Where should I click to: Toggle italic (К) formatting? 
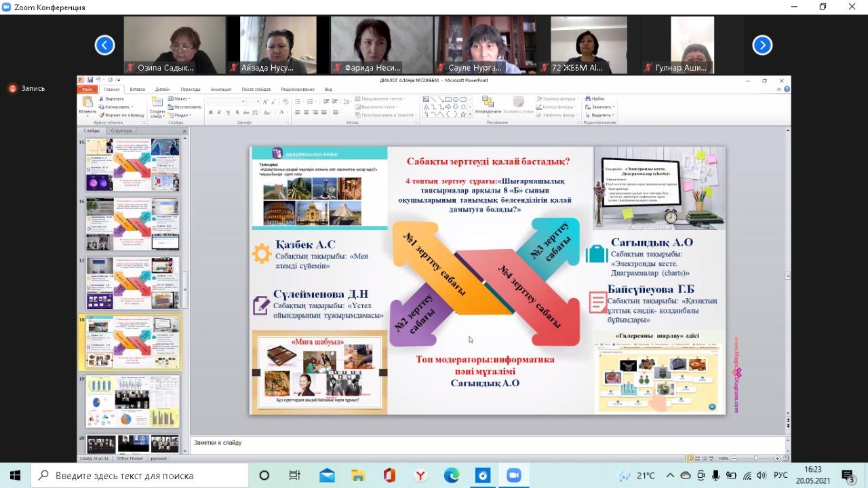tap(218, 113)
